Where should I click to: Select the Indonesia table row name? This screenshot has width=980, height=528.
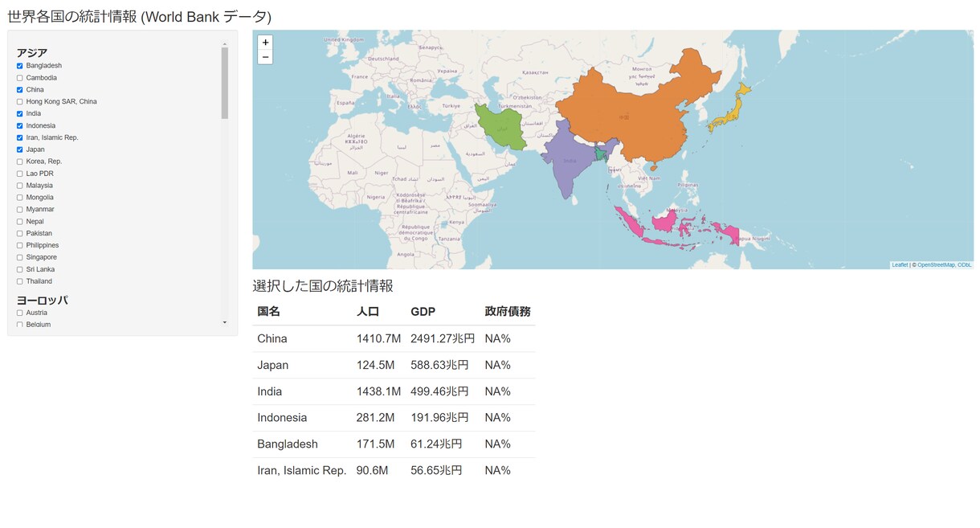pos(282,418)
